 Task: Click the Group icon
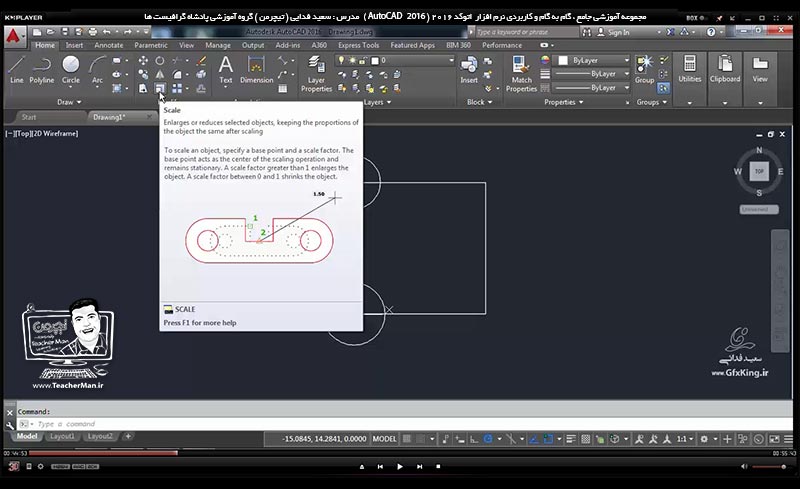tap(644, 69)
